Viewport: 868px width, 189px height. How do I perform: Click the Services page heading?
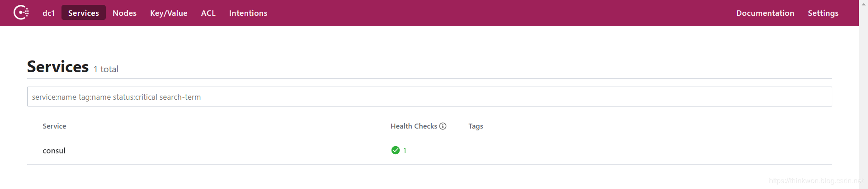pyautogui.click(x=58, y=67)
